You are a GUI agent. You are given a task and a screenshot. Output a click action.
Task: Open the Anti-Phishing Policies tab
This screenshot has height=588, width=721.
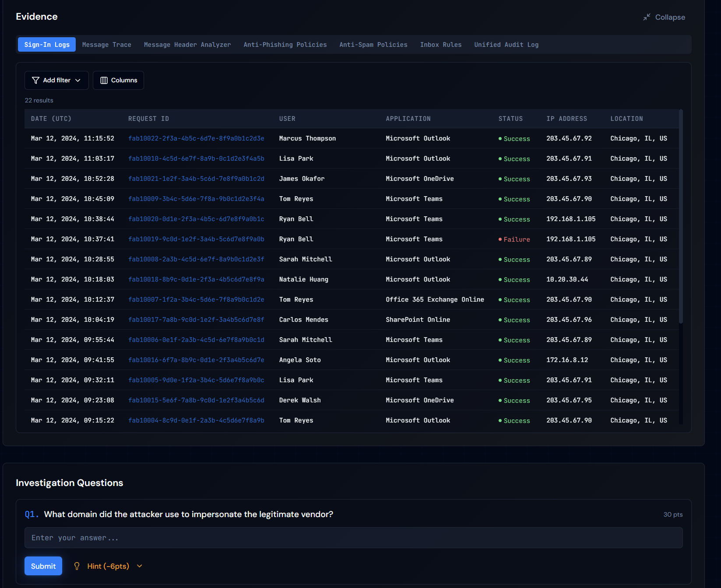tap(285, 45)
